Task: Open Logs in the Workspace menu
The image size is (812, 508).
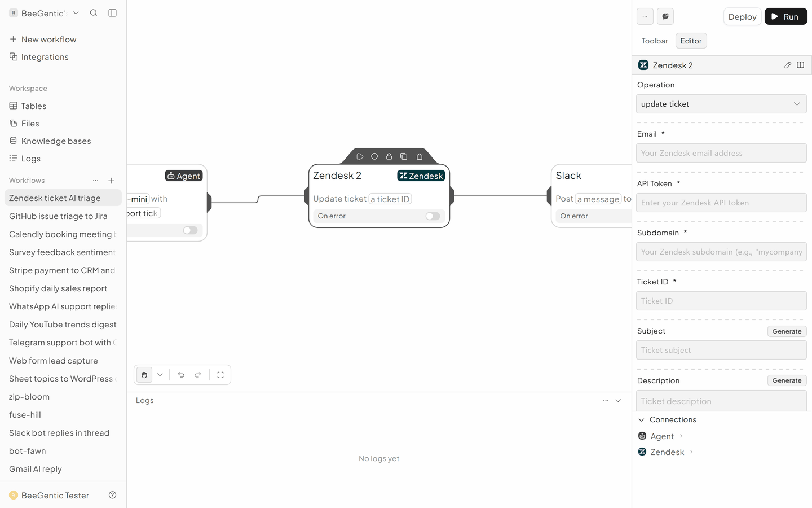Action: (x=63, y=159)
